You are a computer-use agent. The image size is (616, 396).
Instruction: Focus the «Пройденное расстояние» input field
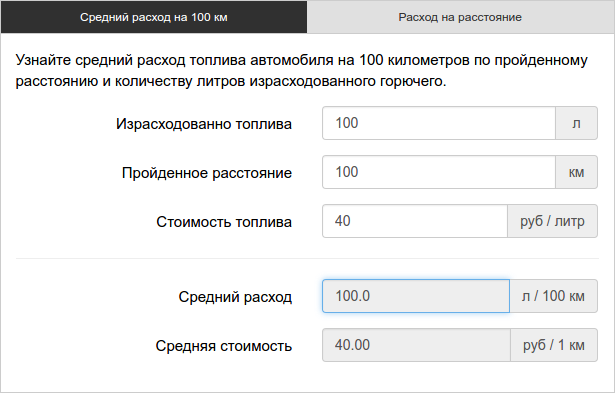coord(439,172)
